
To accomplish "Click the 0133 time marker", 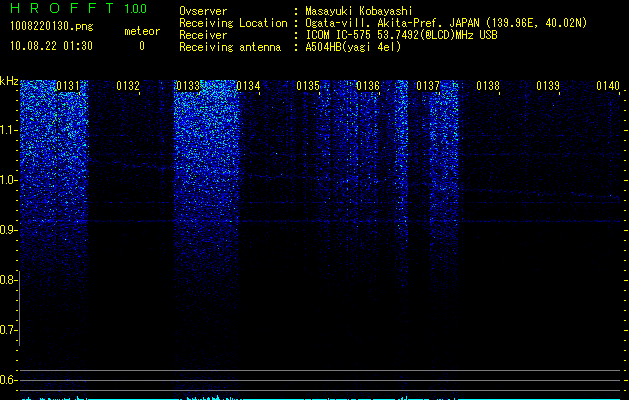I will 188,86.
